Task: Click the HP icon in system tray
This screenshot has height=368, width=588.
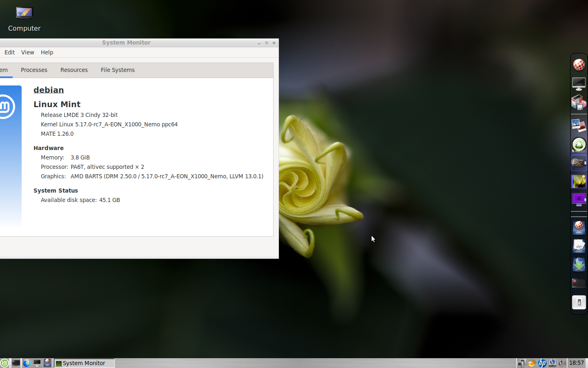Action: [x=542, y=363]
